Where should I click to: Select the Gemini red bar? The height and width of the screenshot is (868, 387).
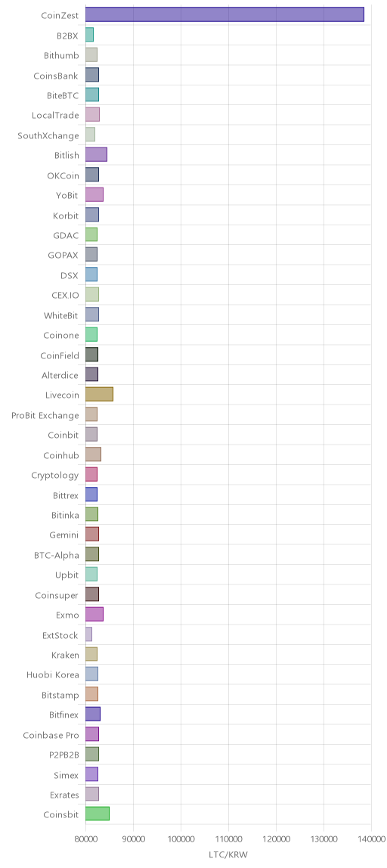92,535
